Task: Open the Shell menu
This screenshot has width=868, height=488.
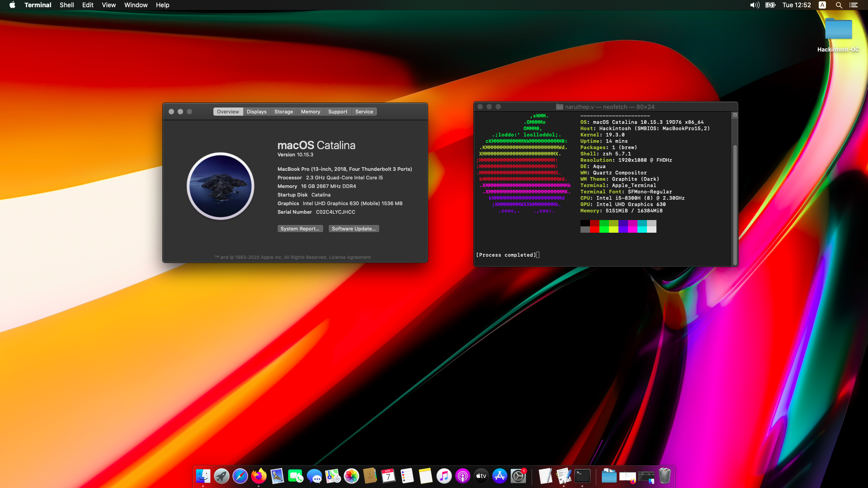Action: pos(67,5)
